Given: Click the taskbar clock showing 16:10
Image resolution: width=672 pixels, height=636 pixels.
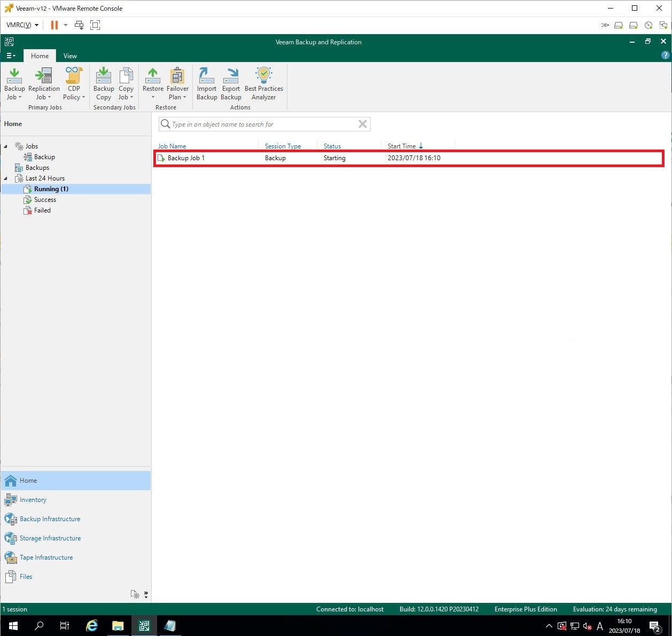Looking at the screenshot, I should tap(624, 626).
